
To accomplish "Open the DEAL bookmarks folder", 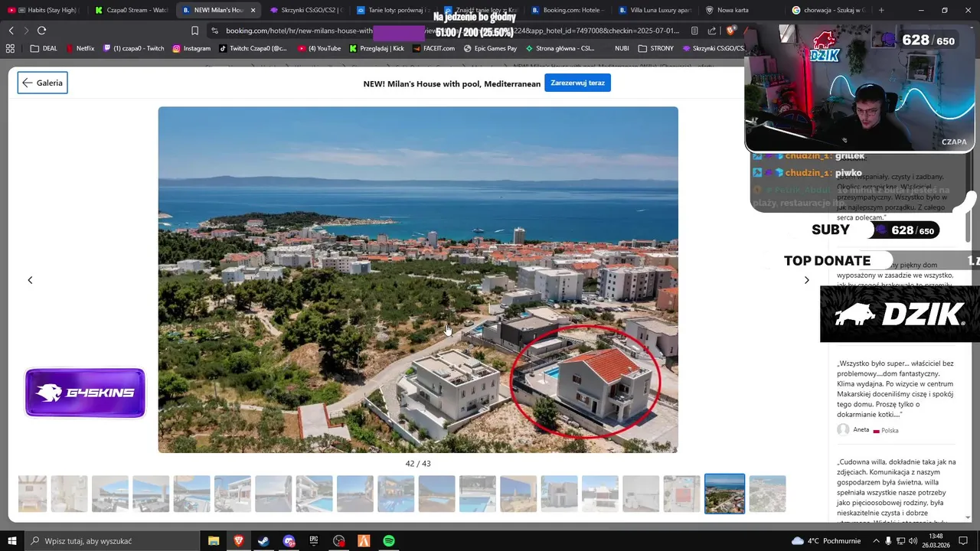I will 44,48.
